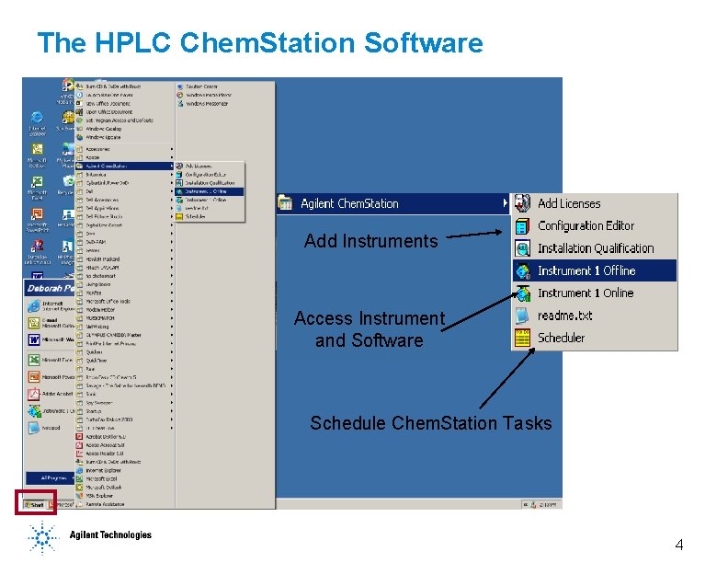
Task: Expand the QuickTime submenu arrow
Action: point(171,361)
